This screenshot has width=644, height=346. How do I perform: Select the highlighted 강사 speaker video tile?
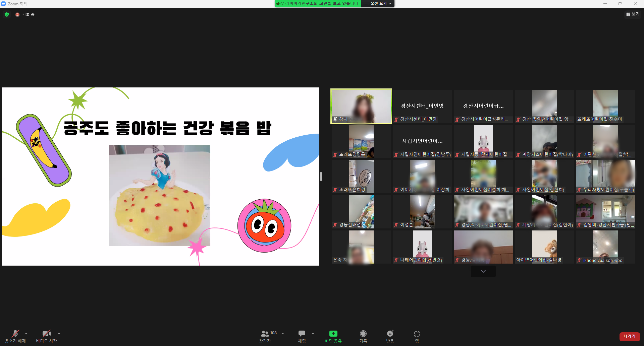pyautogui.click(x=361, y=106)
